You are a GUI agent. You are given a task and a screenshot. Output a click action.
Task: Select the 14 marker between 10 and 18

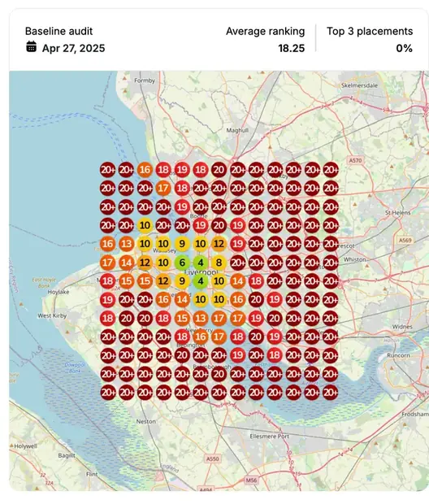tap(237, 281)
